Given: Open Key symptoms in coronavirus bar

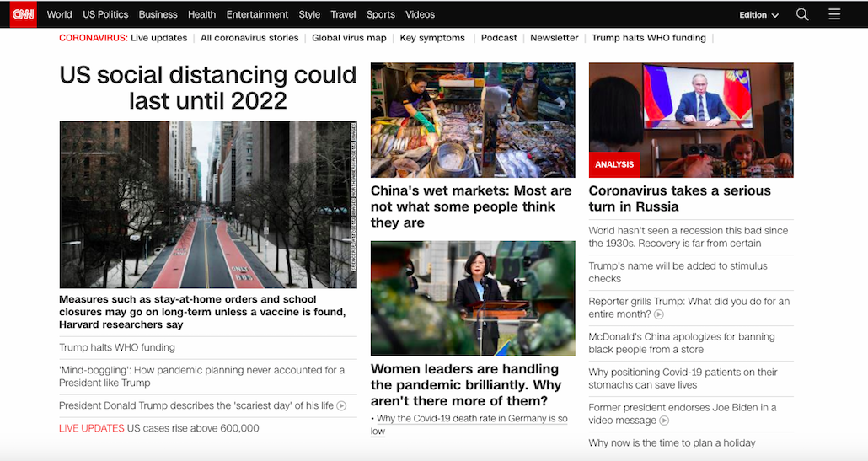Looking at the screenshot, I should coord(432,38).
